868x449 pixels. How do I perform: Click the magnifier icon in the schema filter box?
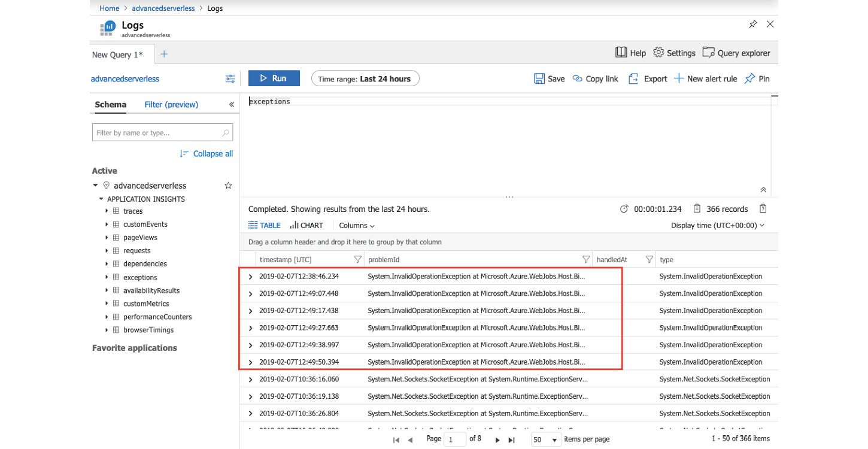coord(226,133)
